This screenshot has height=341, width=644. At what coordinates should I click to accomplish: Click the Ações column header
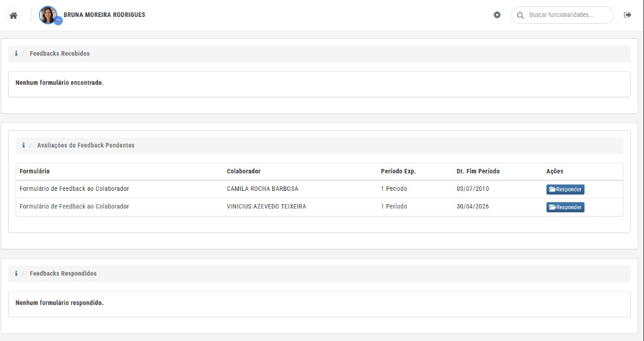[x=555, y=171]
